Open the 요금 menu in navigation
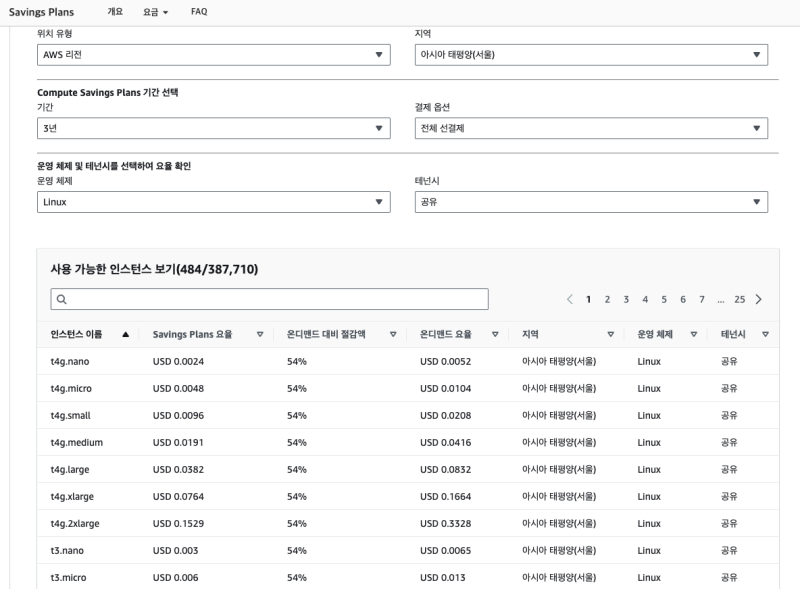Viewport: 800px width, 589px height. point(155,11)
